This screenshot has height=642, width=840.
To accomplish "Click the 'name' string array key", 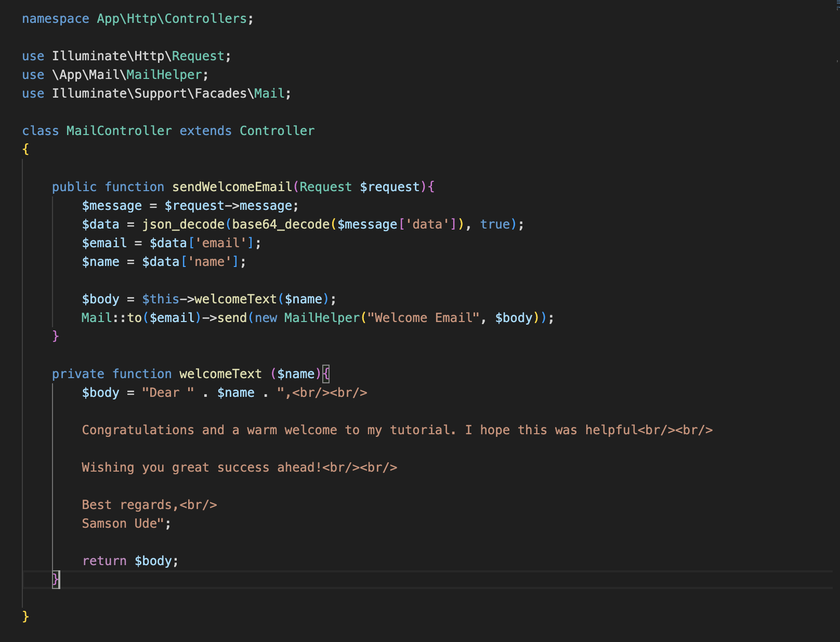I will point(209,262).
